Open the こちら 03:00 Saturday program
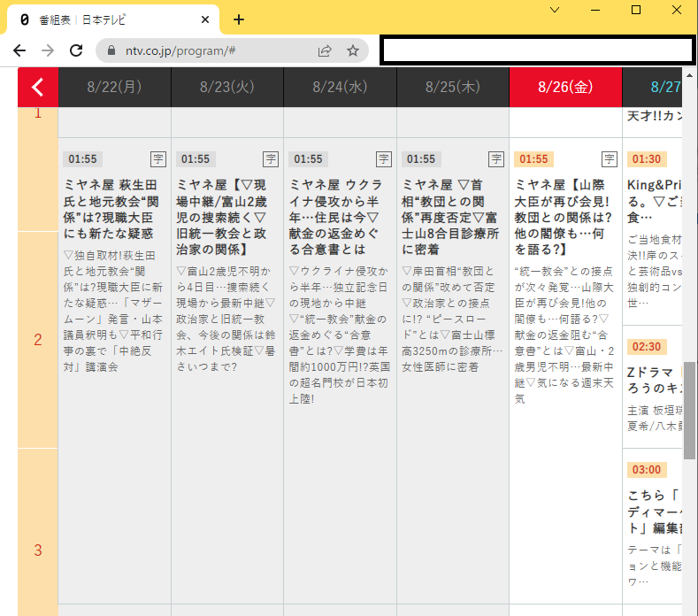 [x=655, y=512]
